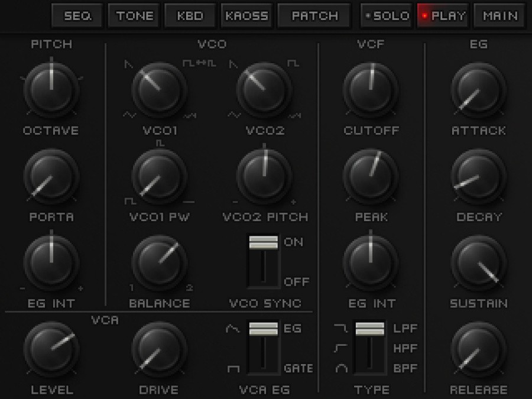The width and height of the screenshot is (532, 399).
Task: Click the gate square icon beside VCA EG switch
Action: (232, 368)
